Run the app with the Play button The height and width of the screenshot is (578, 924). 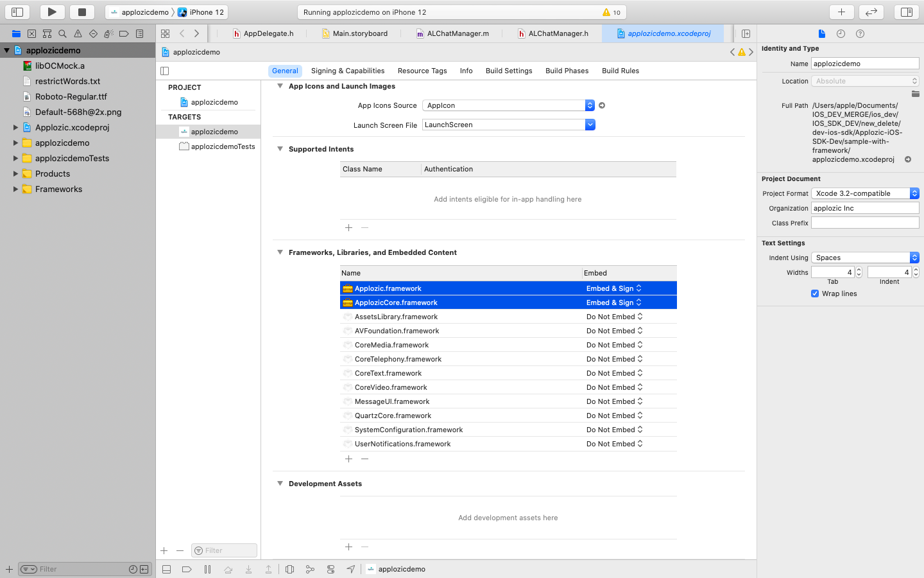52,12
